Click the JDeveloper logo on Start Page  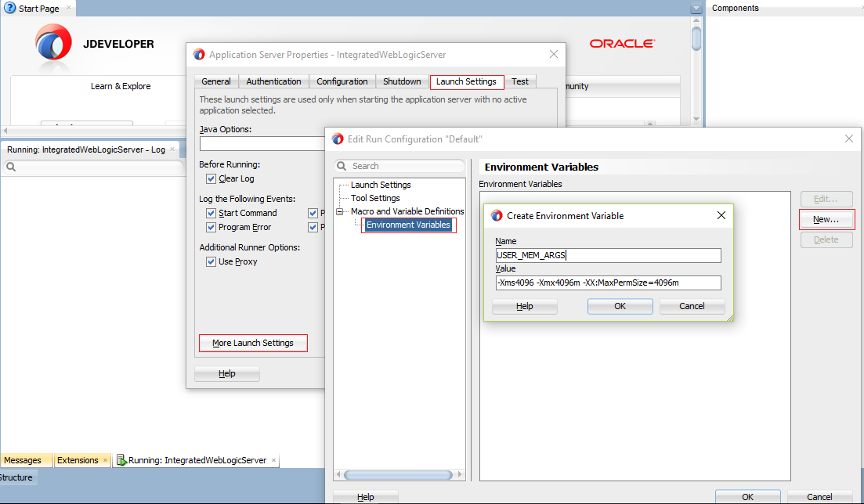53,42
